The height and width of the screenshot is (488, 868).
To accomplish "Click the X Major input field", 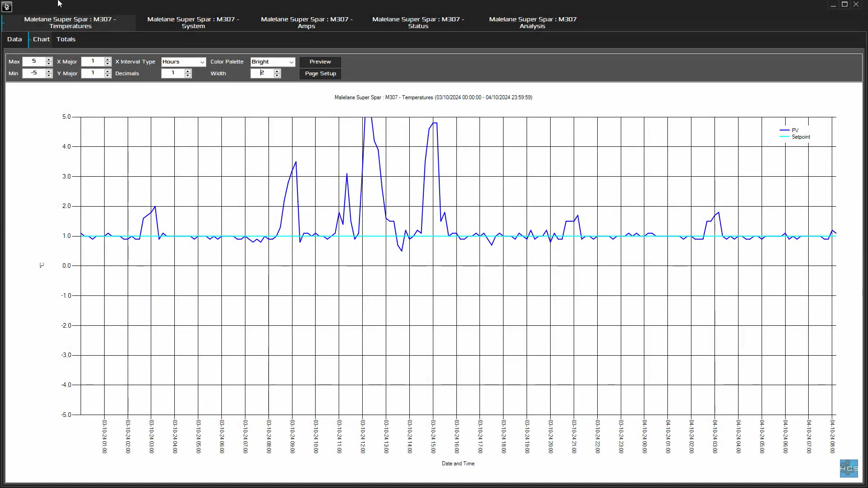I will (93, 62).
